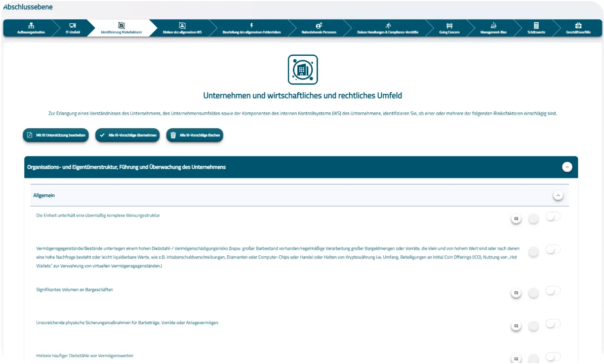Collapse the Allgemein subsection

[x=558, y=195]
